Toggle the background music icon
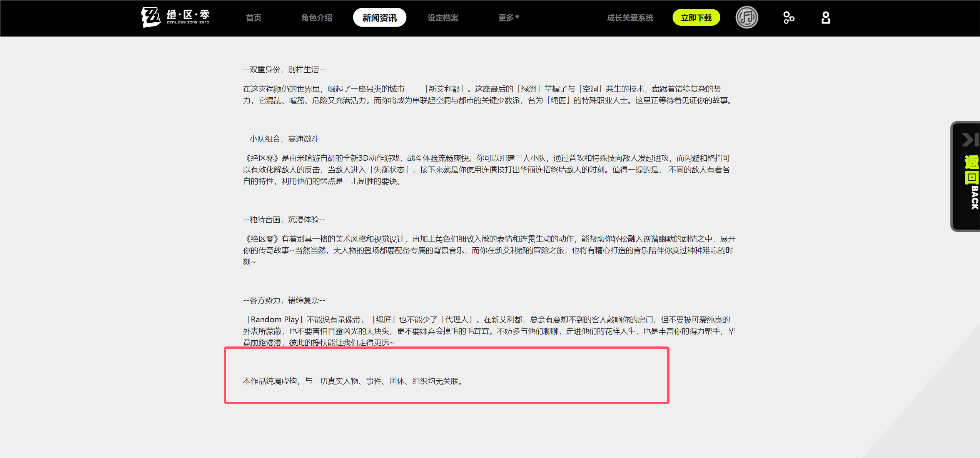The width and height of the screenshot is (980, 458). coord(747,18)
